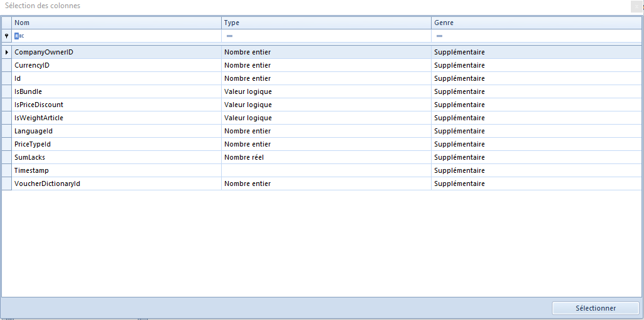
Task: Open the ABC filter condition icon under Nom
Action: tap(19, 36)
